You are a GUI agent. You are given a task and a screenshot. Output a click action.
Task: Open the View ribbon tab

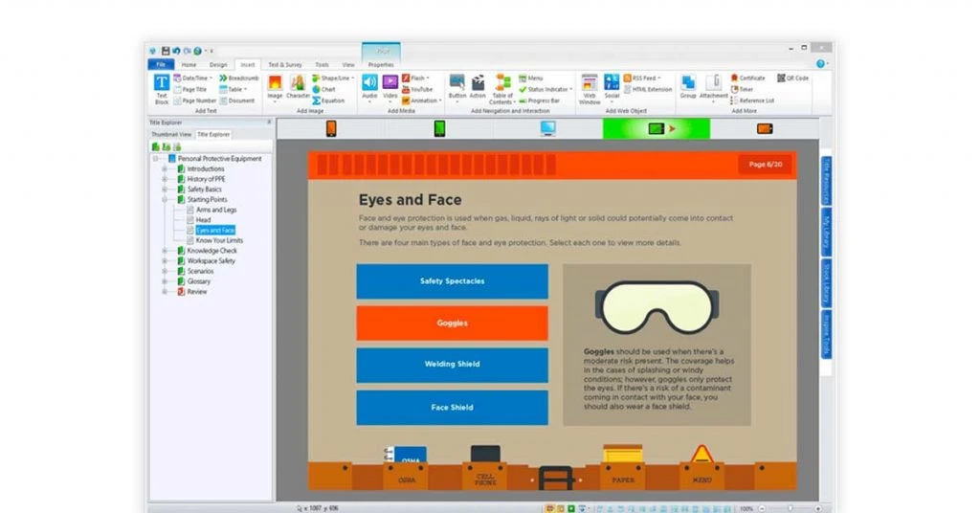coord(348,64)
